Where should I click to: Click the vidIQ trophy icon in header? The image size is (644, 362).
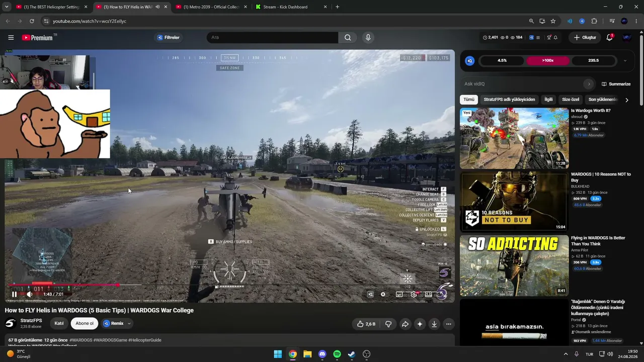pos(549,38)
